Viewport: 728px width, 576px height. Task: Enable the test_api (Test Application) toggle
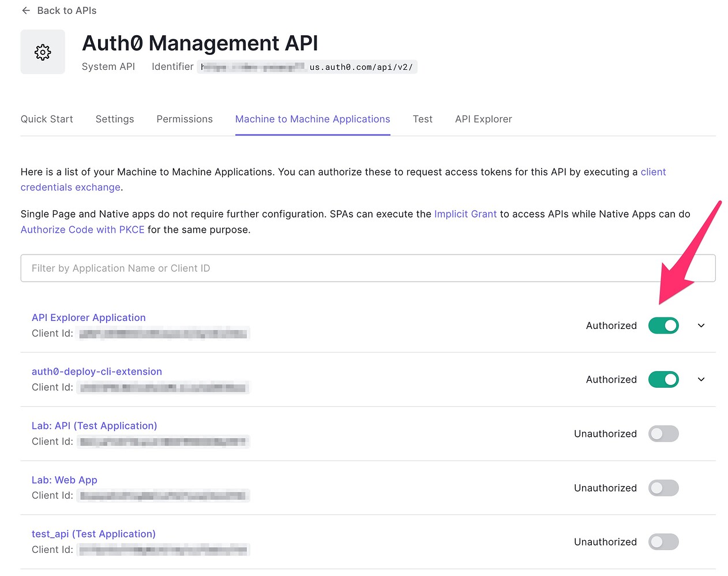663,542
